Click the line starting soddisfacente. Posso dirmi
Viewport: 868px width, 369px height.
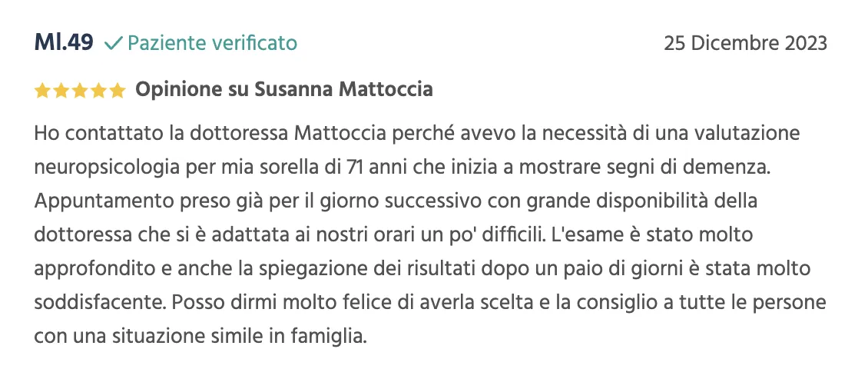tap(430, 303)
